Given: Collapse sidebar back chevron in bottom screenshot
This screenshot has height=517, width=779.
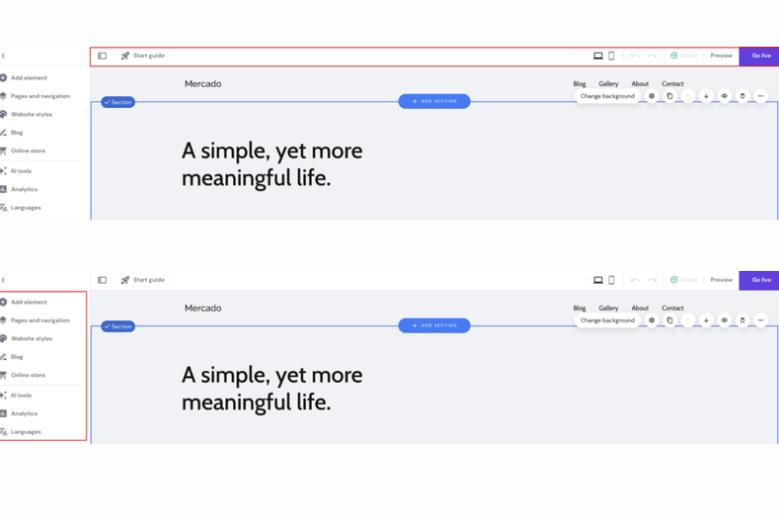Looking at the screenshot, I should (x=3, y=280).
